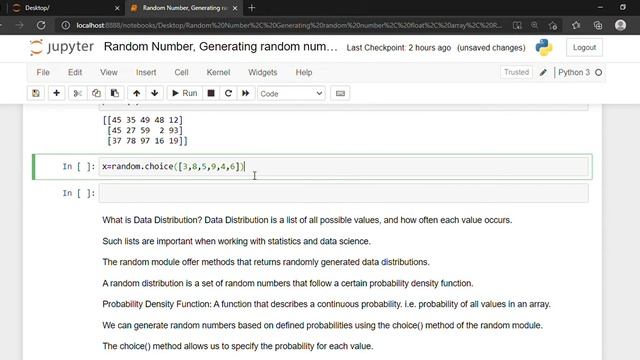Interrupt the kernel with stop icon
640x360 pixels.
click(211, 93)
